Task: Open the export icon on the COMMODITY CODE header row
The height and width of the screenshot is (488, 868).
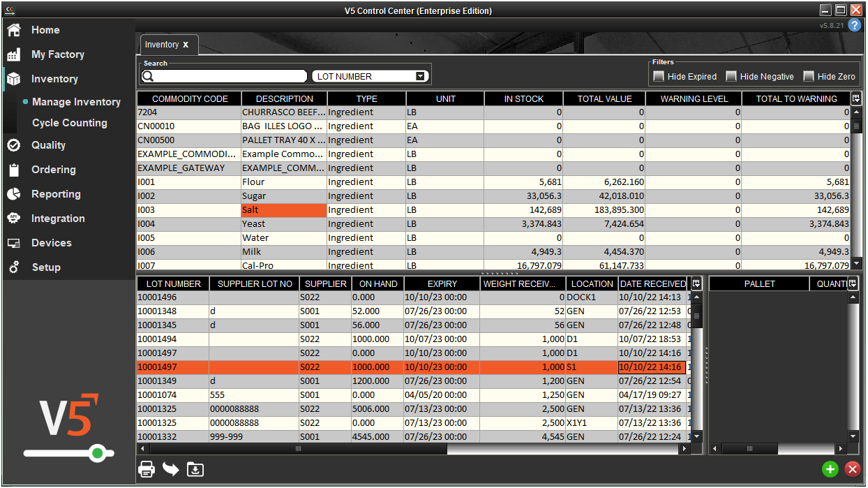Action: tap(856, 98)
